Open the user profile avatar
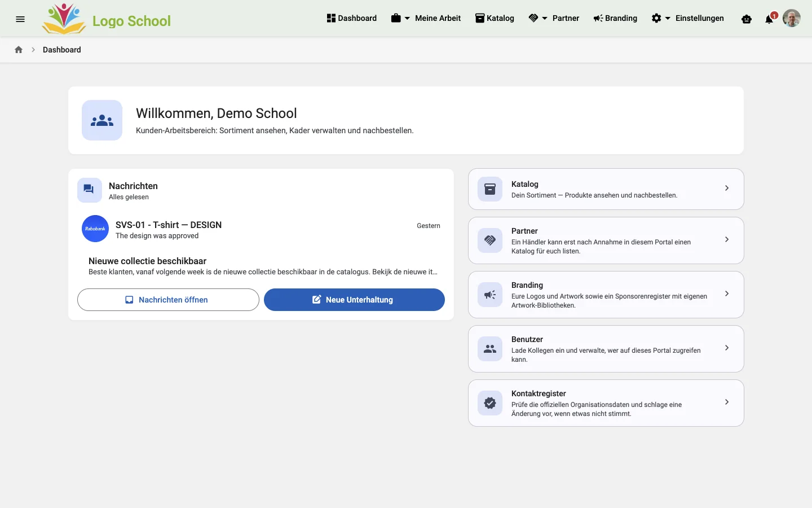 pos(792,18)
